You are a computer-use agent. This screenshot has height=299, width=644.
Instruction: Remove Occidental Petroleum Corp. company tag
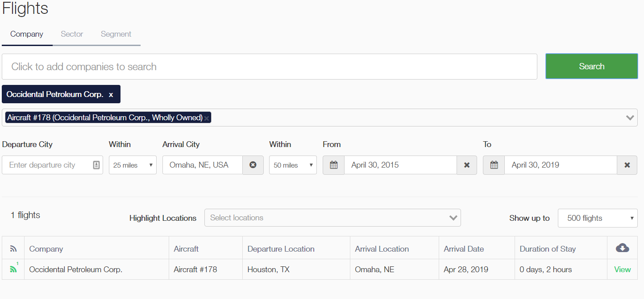tap(111, 95)
